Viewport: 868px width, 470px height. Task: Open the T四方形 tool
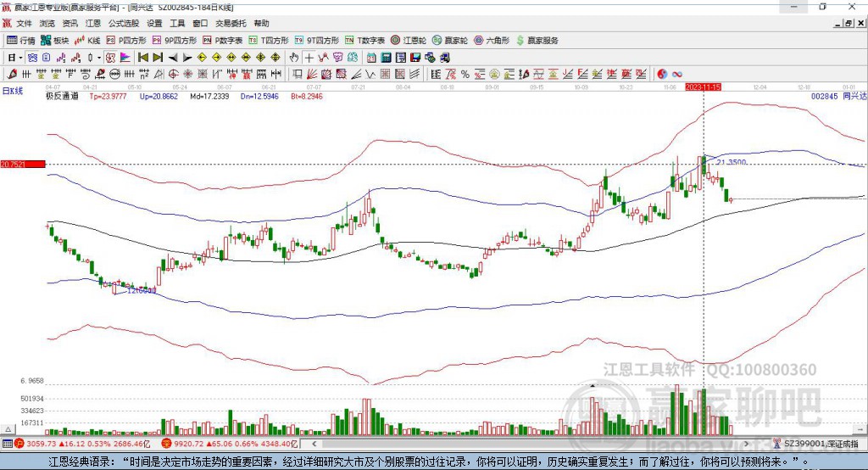point(269,41)
